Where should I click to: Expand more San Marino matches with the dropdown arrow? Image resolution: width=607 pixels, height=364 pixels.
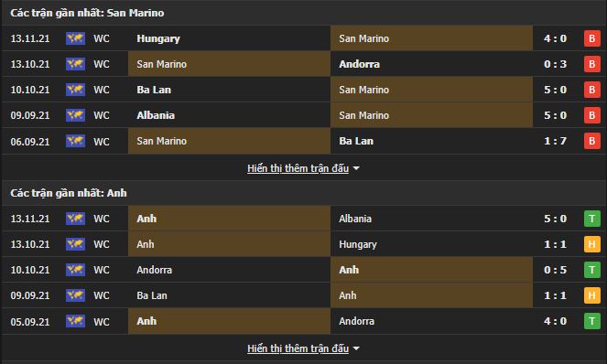tap(356, 168)
